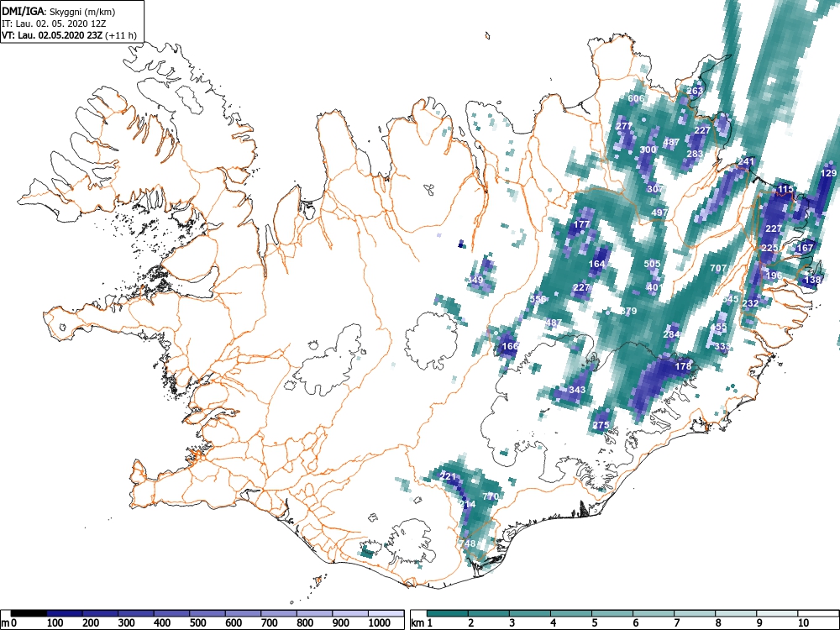The height and width of the screenshot is (630, 840).
Task: Select the 700–800 m legend color segment
Action: [x=279, y=613]
